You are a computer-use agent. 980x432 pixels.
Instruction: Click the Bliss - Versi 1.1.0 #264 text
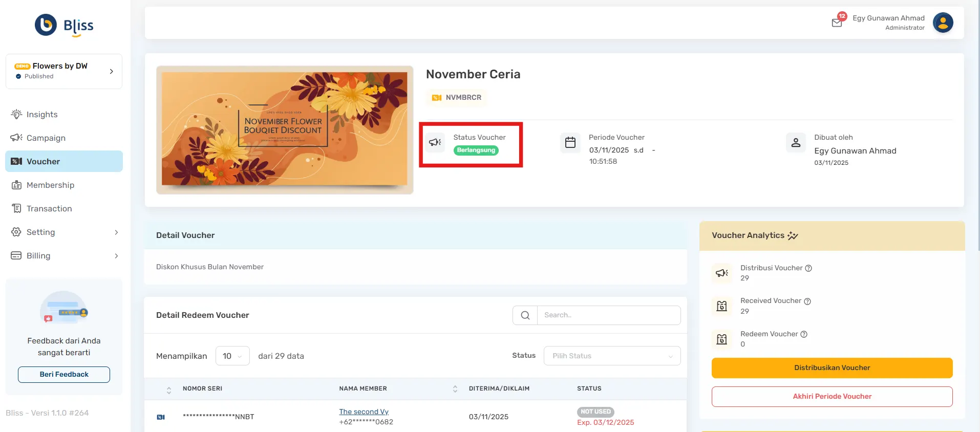47,413
